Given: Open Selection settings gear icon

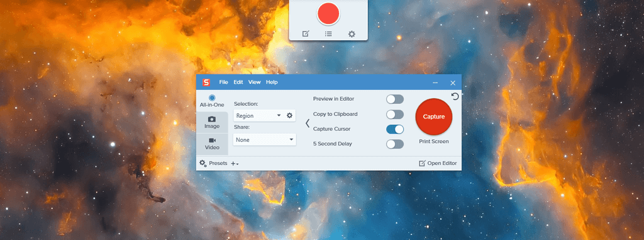Looking at the screenshot, I should coord(289,116).
